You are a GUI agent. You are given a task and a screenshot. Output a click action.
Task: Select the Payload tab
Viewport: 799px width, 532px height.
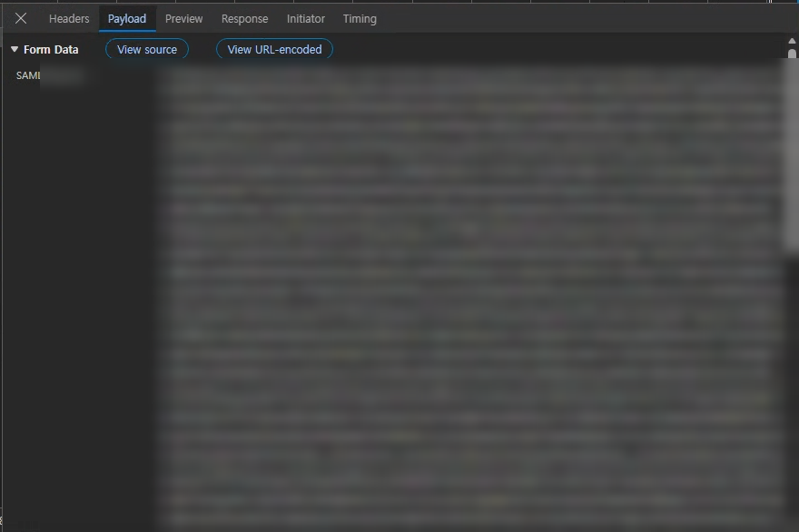127,19
